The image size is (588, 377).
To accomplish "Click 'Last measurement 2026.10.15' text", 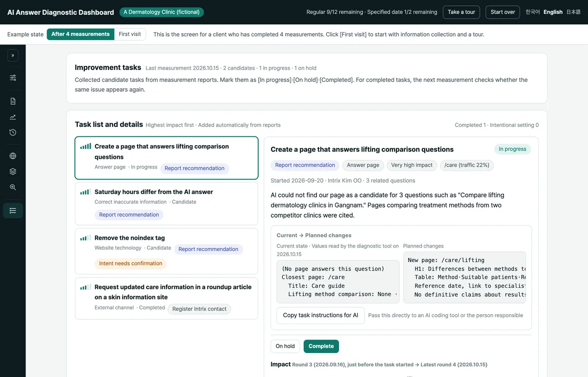I will [x=182, y=68].
